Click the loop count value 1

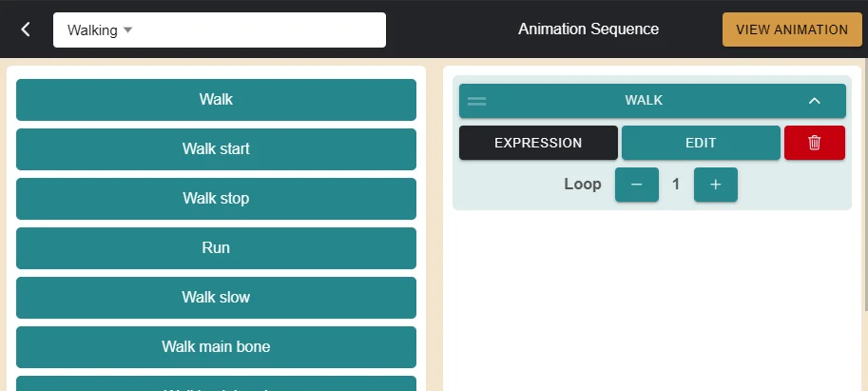point(675,185)
